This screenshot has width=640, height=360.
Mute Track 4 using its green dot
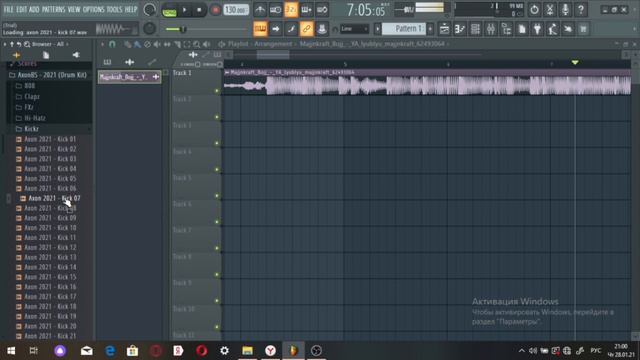pos(217,169)
